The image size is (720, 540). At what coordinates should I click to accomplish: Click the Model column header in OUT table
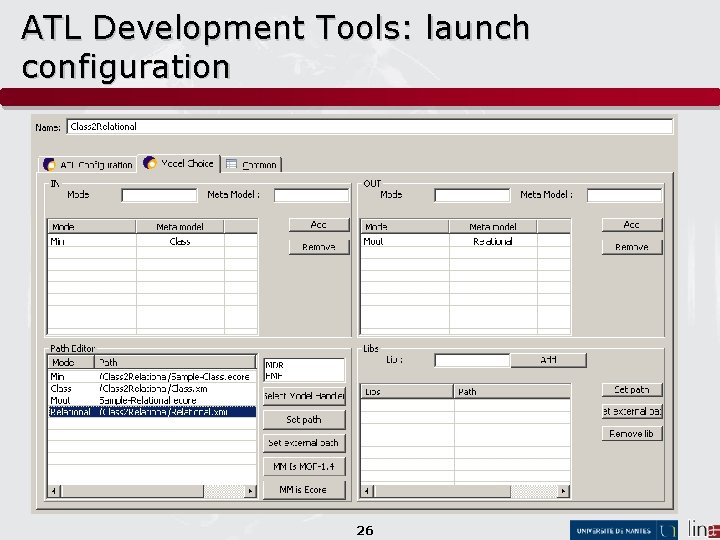coord(405,226)
